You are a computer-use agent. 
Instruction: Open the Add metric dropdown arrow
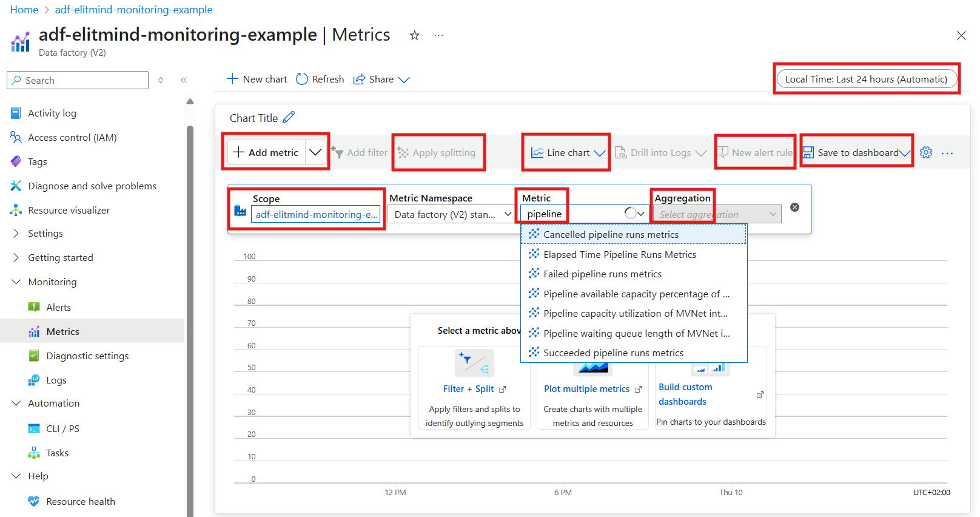point(315,152)
